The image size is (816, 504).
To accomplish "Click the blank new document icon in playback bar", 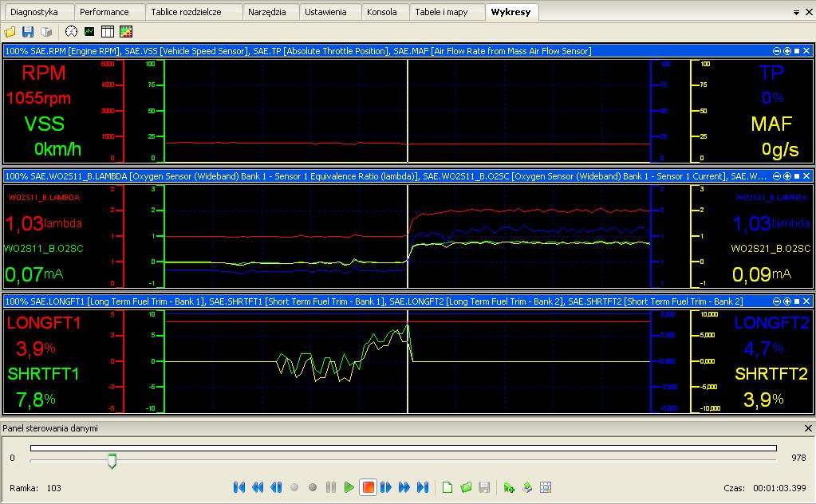I will pyautogui.click(x=447, y=487).
